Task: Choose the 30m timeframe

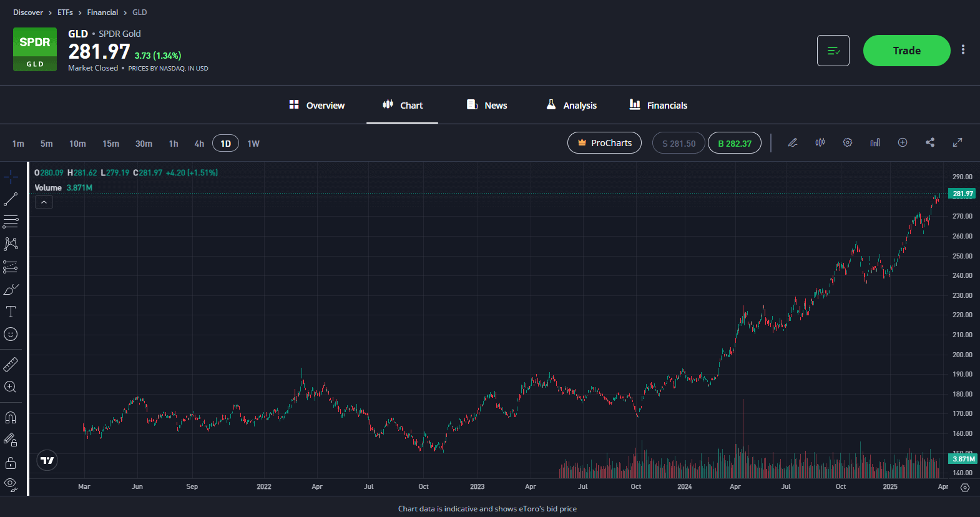Action: (x=144, y=144)
